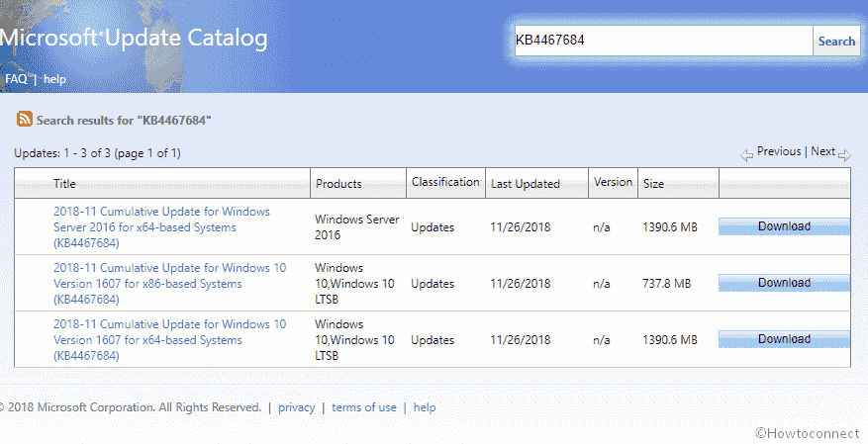
Task: Download the 737.8 MB x86 update
Action: click(x=784, y=283)
